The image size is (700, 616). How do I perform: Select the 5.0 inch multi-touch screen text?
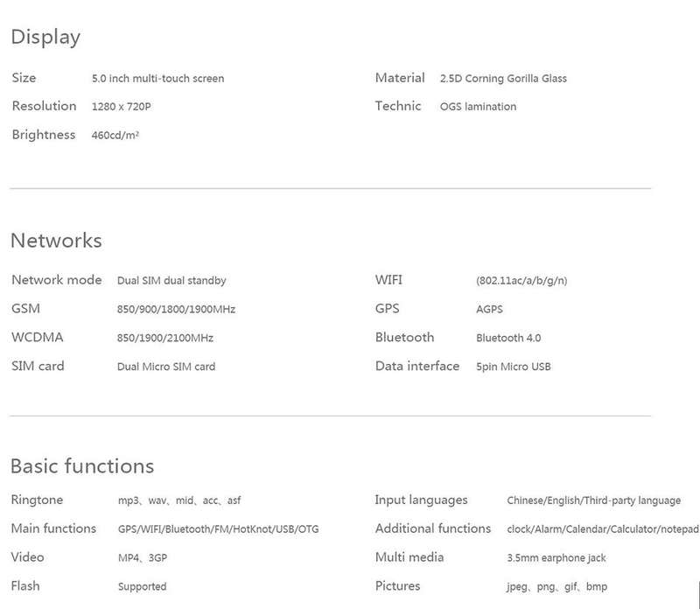[x=158, y=79]
